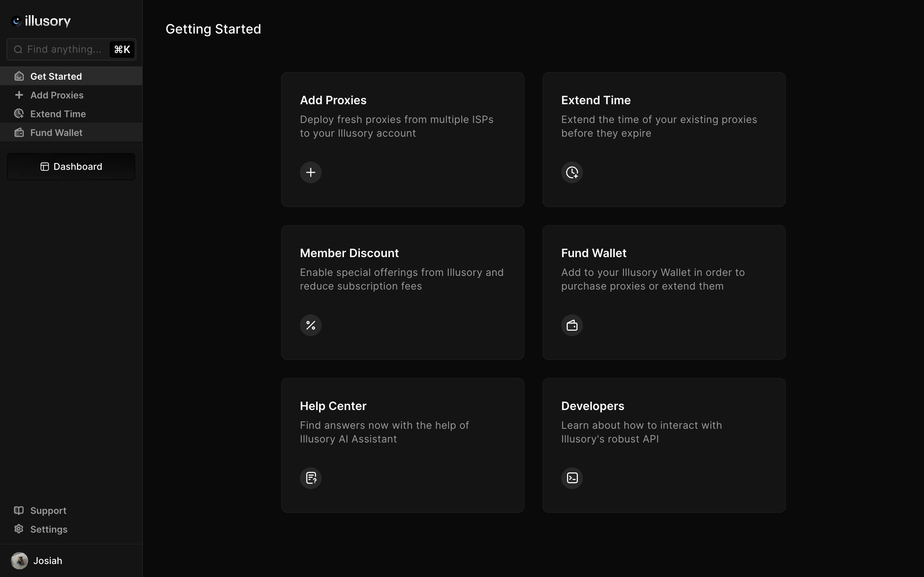The height and width of the screenshot is (577, 924).
Task: Click the Extend Time clock icon
Action: tap(572, 172)
